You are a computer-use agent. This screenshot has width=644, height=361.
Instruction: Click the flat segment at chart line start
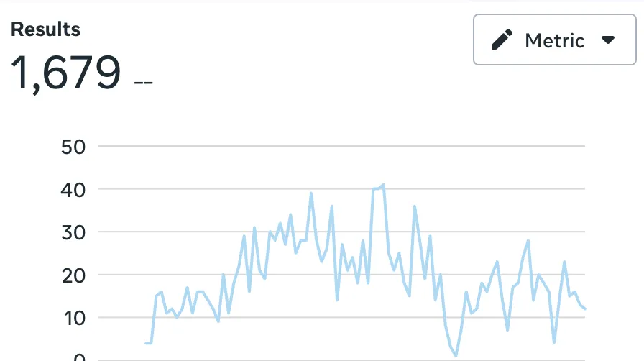click(149, 343)
